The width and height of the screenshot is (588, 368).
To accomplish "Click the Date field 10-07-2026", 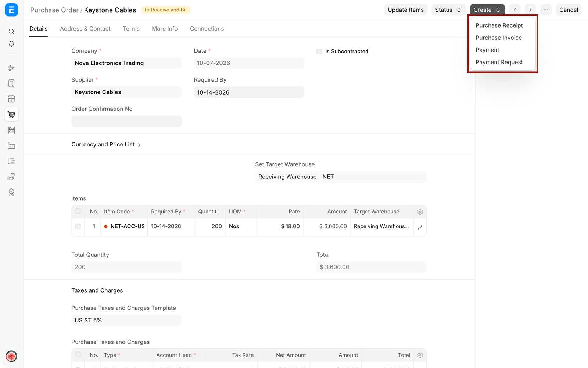I will coord(249,63).
